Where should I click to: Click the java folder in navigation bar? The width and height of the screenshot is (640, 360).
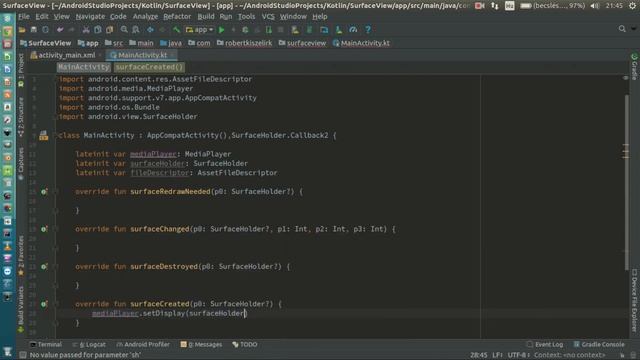pyautogui.click(x=171, y=43)
